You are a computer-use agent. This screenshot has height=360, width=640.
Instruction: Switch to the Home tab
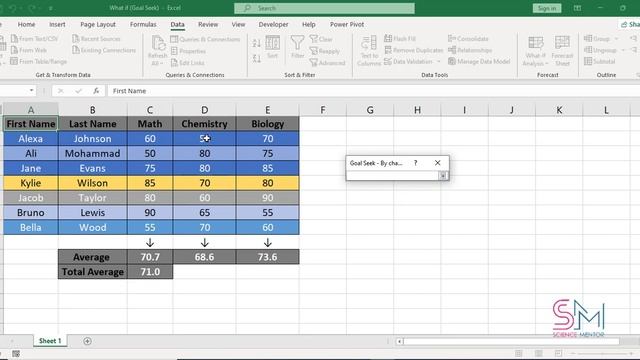pos(27,24)
